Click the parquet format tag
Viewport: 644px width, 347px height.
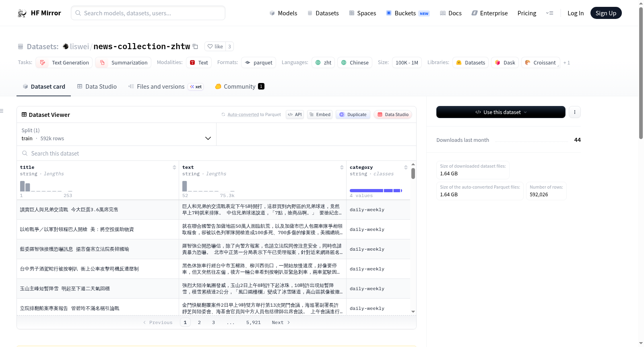click(258, 62)
